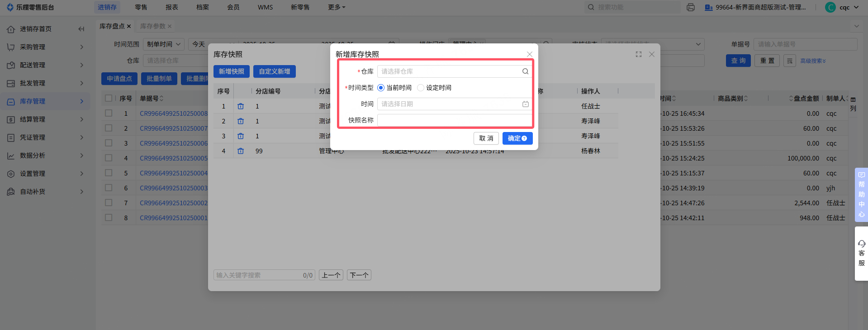The width and height of the screenshot is (868, 330).
Task: Click the 快照名称 input field
Action: 455,120
